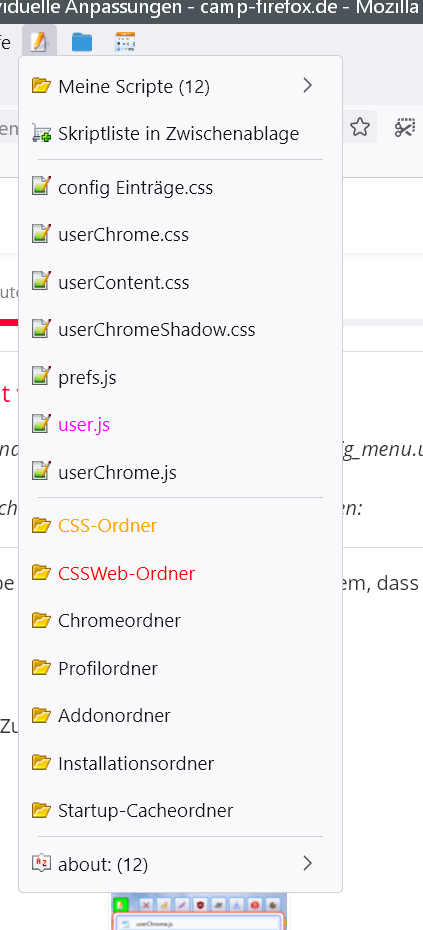Image resolution: width=423 pixels, height=930 pixels.
Task: Bookmark page with the star icon
Action: [360, 127]
